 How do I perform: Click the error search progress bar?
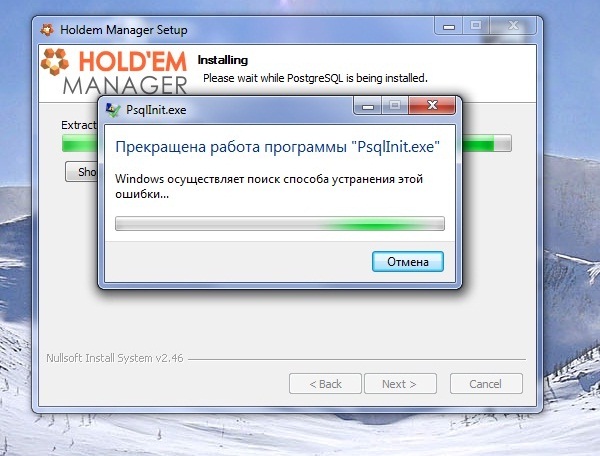[x=280, y=223]
